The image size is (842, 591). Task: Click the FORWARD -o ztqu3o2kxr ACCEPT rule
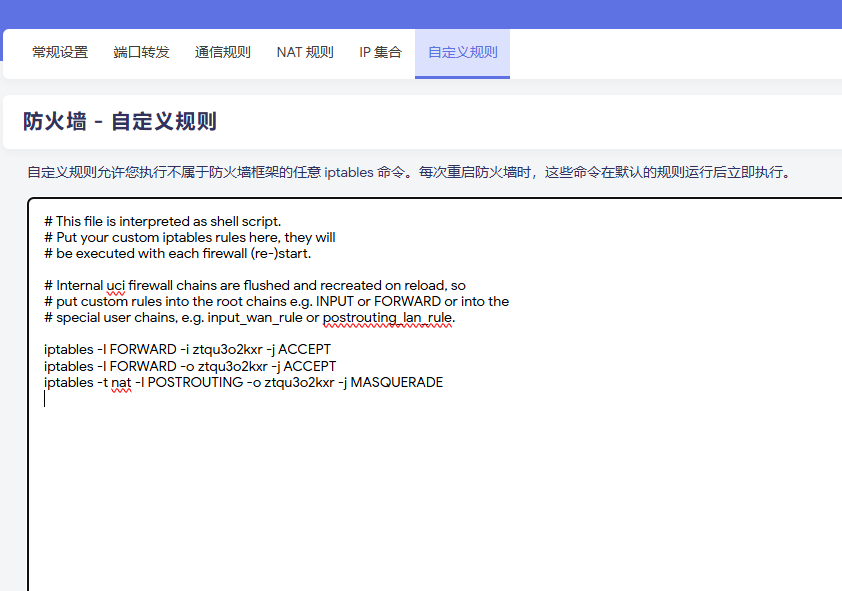click(189, 366)
